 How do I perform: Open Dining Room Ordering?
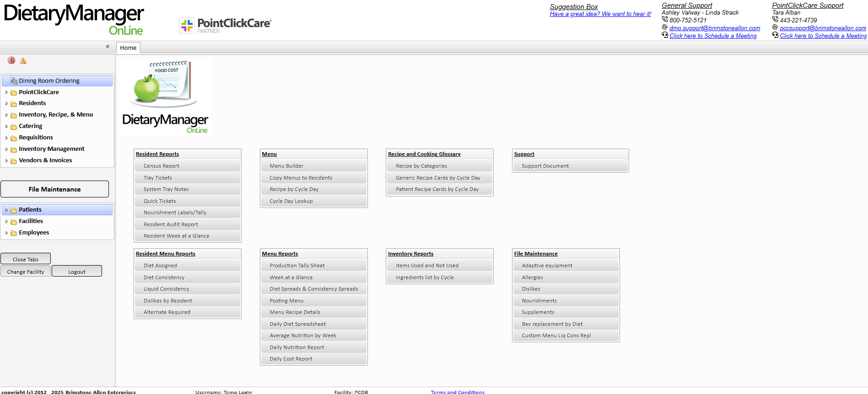(57, 81)
